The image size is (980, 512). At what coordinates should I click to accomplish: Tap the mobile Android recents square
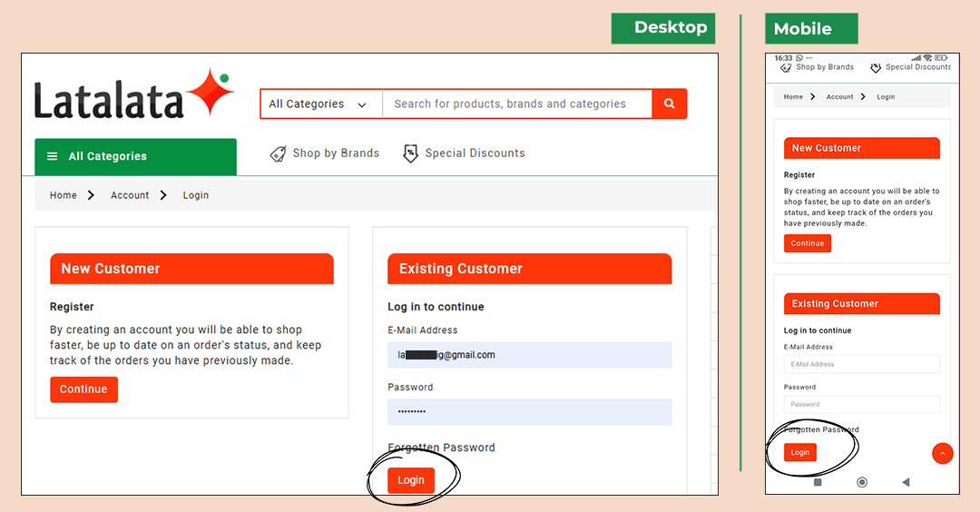pyautogui.click(x=818, y=482)
